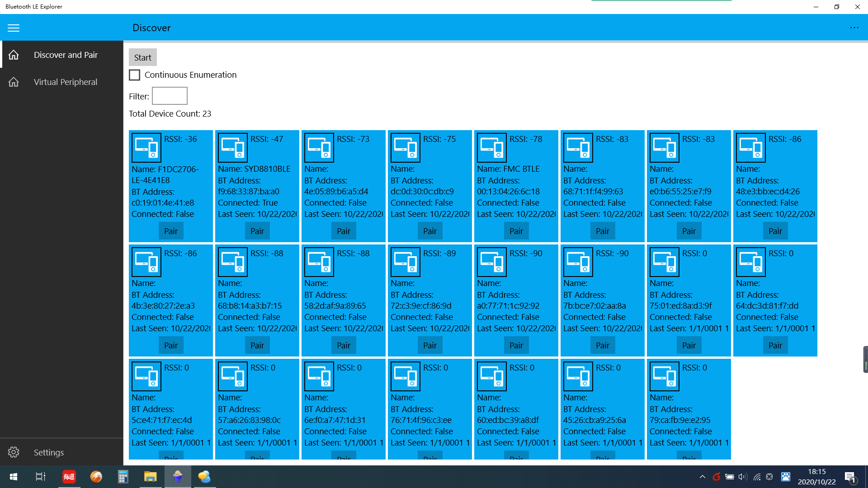Open the volume control in tray
The height and width of the screenshot is (488, 868).
point(742,477)
